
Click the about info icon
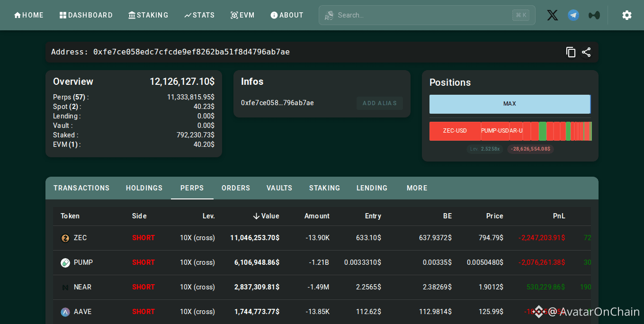[x=274, y=15]
